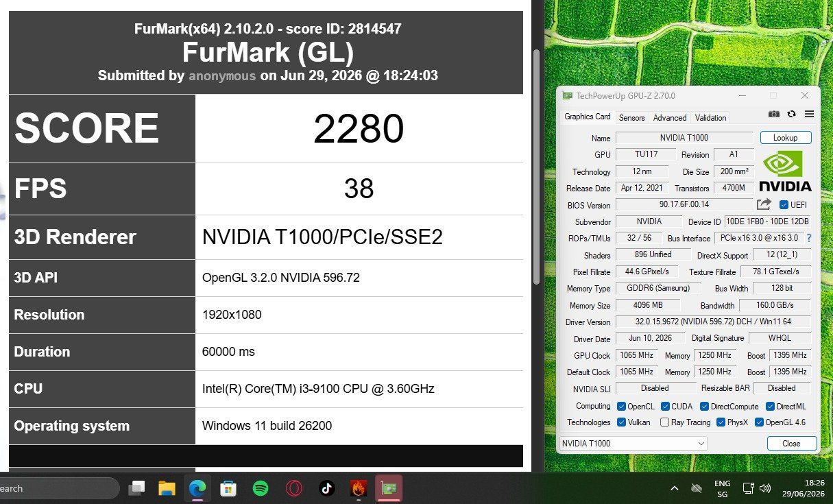Open FurMark from the taskbar
The image size is (833, 504).
click(358, 488)
